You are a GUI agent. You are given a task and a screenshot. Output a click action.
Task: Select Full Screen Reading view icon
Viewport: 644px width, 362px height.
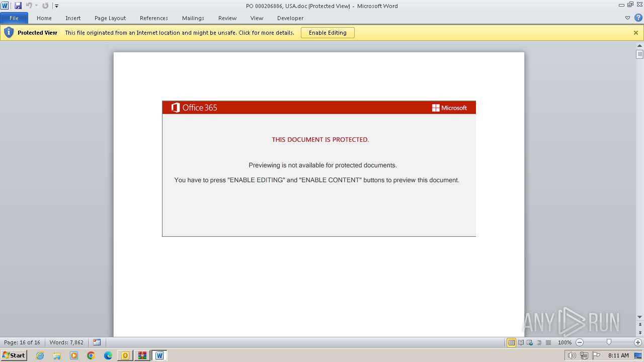click(521, 342)
